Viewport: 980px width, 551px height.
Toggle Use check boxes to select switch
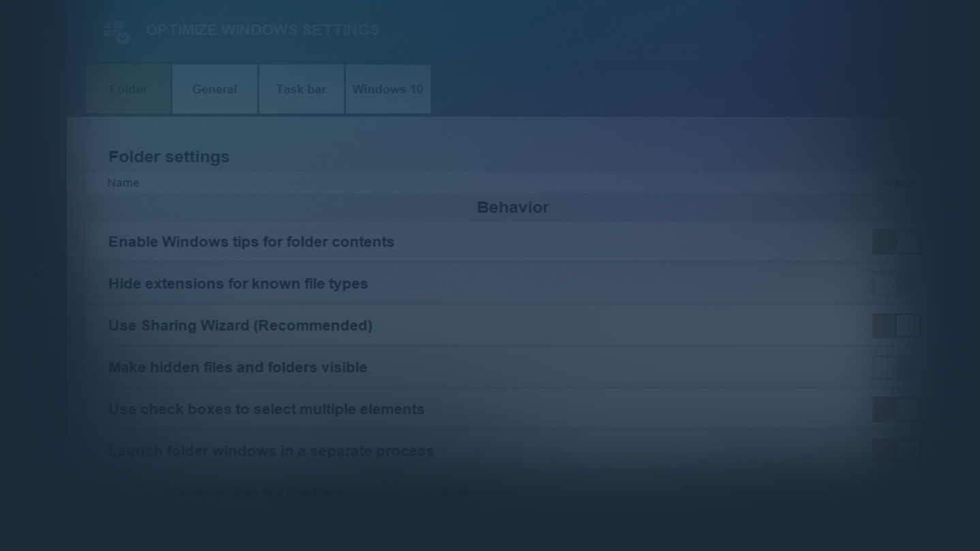point(896,409)
